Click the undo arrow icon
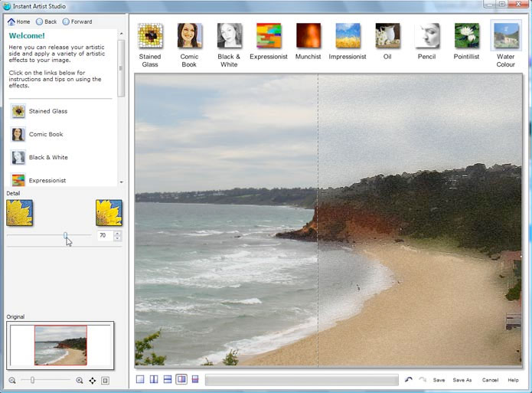 click(x=409, y=379)
